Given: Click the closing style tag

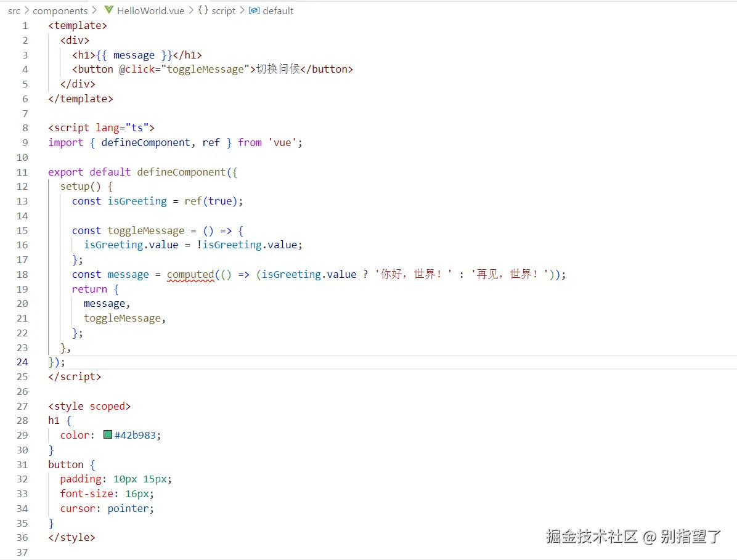Looking at the screenshot, I should click(71, 537).
